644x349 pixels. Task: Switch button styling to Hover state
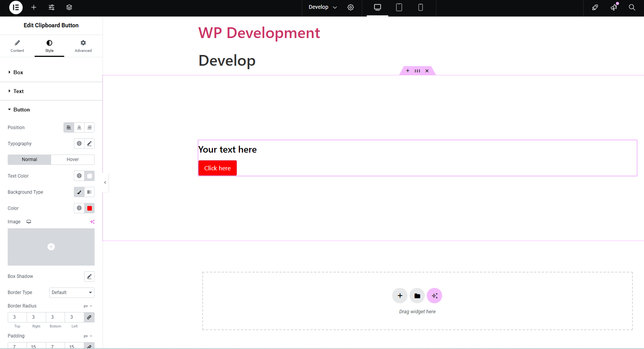coord(72,159)
